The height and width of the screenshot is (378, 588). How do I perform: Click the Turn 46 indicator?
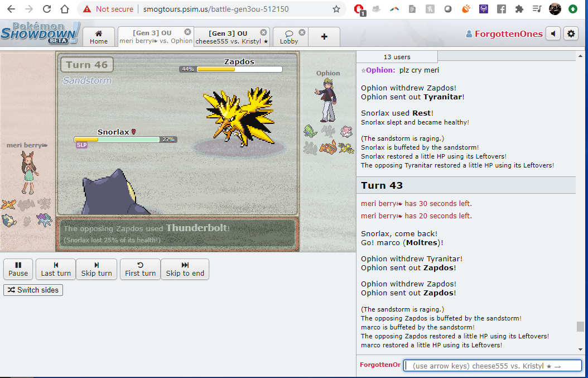(x=86, y=65)
